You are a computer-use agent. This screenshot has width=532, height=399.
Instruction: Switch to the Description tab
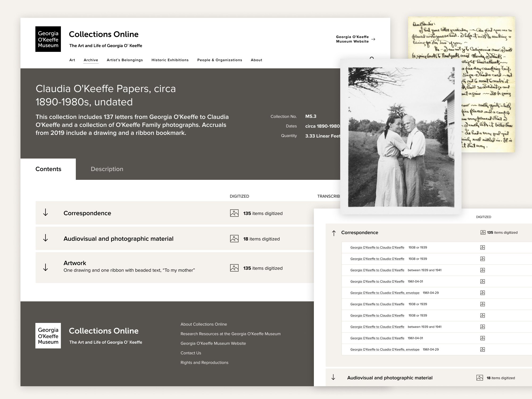point(107,169)
